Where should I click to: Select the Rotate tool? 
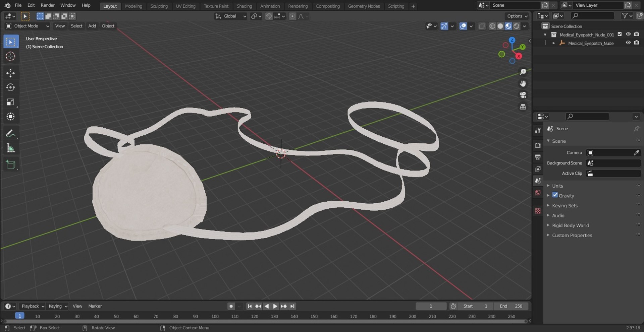pyautogui.click(x=11, y=87)
